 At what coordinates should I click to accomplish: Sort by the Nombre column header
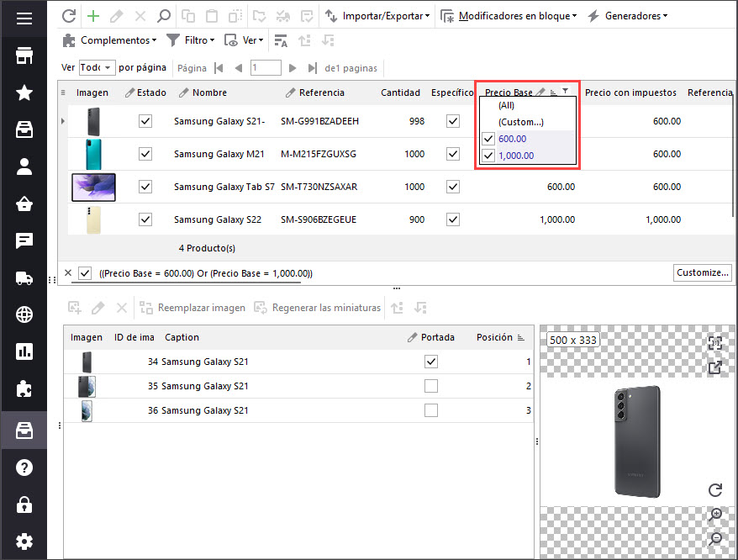[x=209, y=92]
